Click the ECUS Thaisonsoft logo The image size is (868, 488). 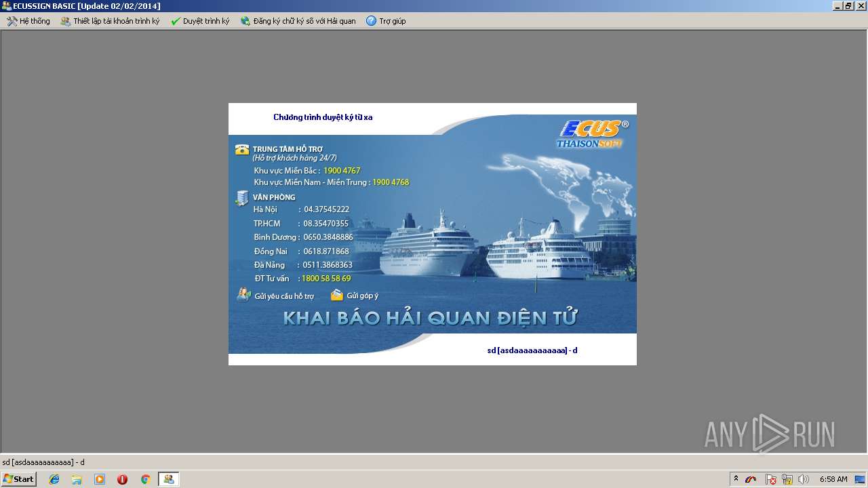(x=592, y=134)
